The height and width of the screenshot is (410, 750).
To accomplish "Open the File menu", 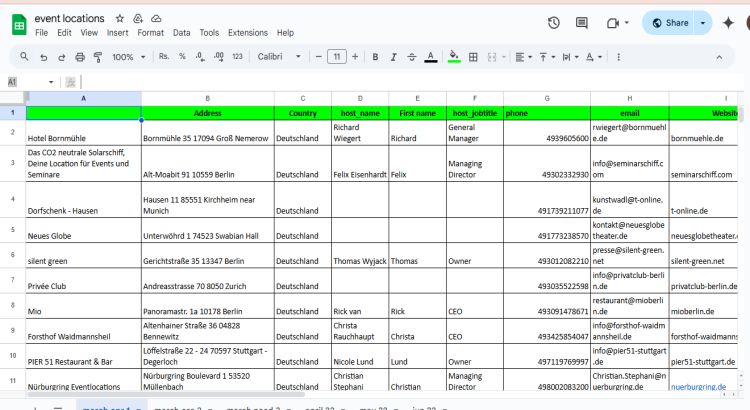I will point(42,33).
